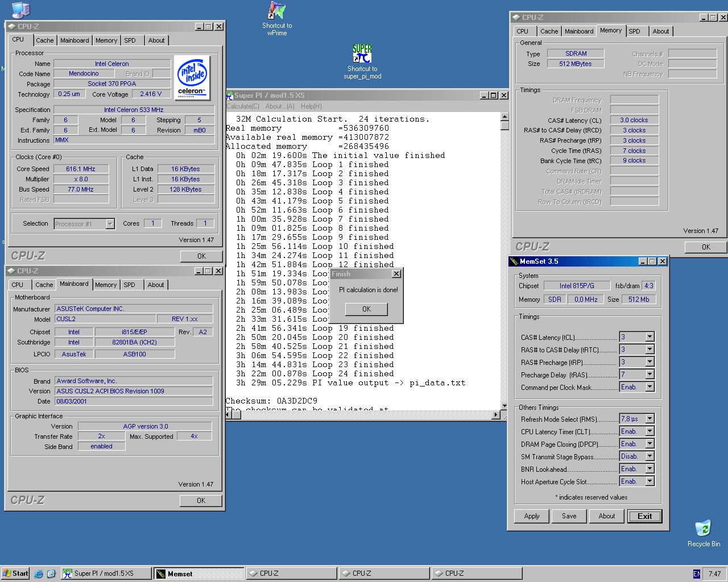The width and height of the screenshot is (728, 582).
Task: Click the Model field CUSL2
Action: [105, 319]
